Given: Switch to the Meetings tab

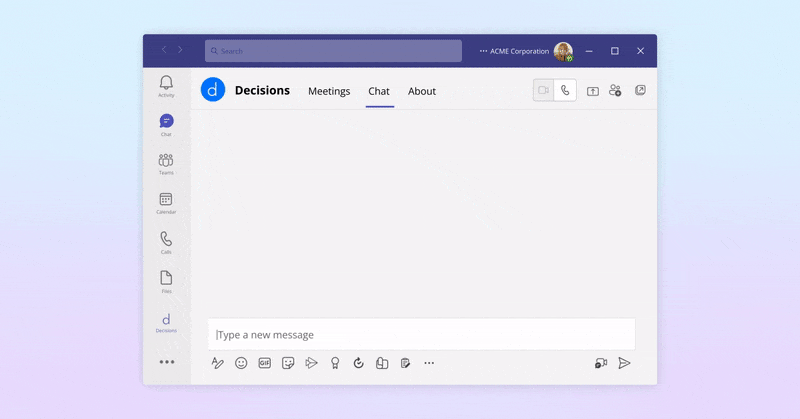Looking at the screenshot, I should click(329, 91).
